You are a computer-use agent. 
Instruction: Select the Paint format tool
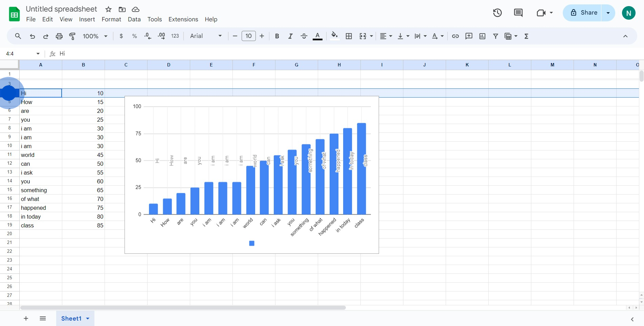point(72,36)
